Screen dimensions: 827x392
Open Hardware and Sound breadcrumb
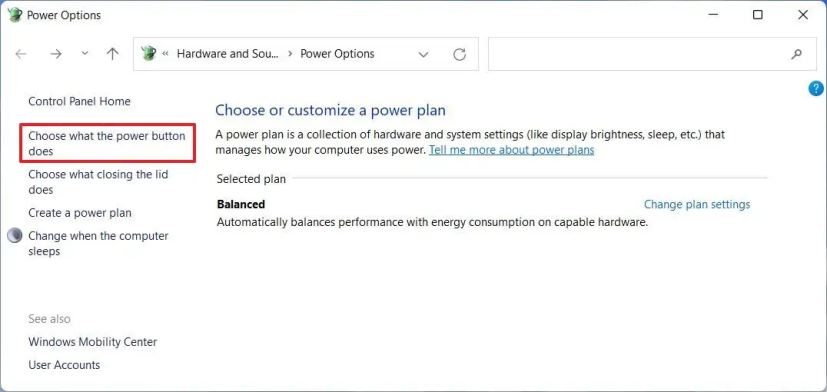pyautogui.click(x=227, y=54)
